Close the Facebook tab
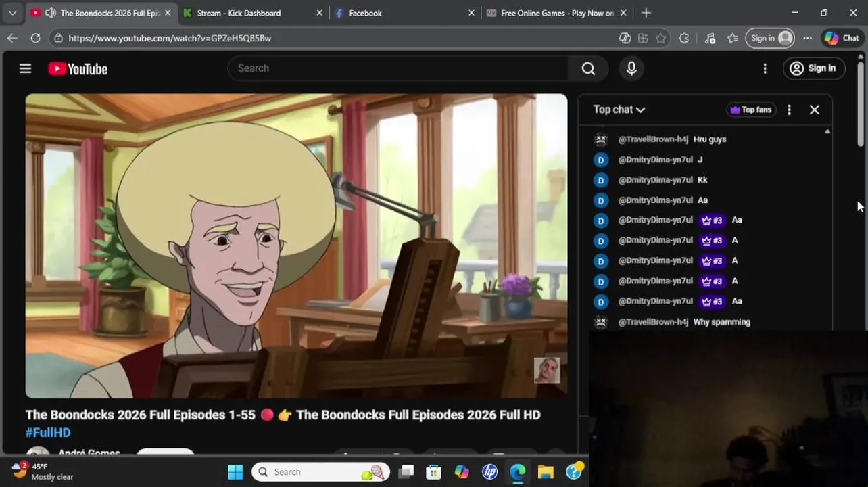 click(472, 13)
